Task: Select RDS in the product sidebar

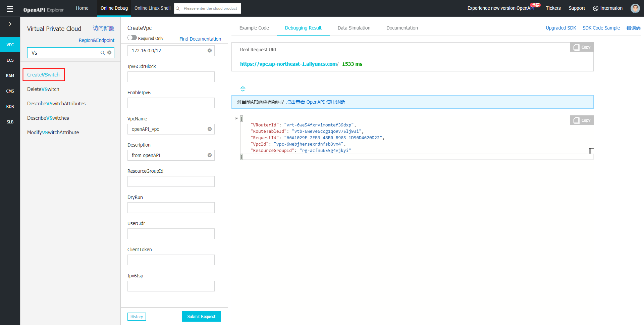Action: coord(10,106)
